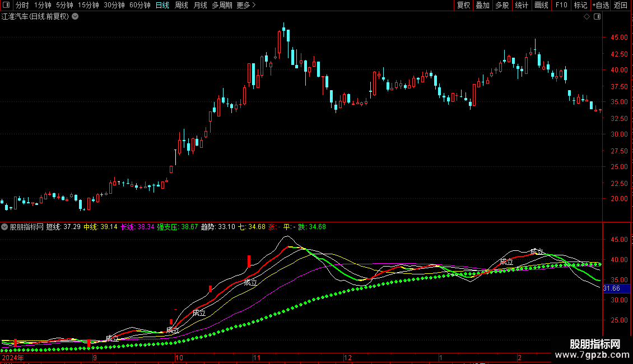This screenshot has width=633, height=364.
Task: Click the 32.50 price axis label
Action: tap(619, 118)
